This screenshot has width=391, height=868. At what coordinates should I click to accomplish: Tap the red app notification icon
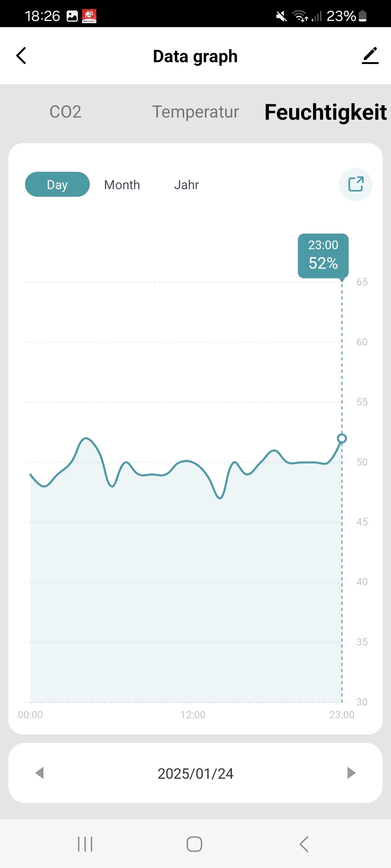point(89,16)
